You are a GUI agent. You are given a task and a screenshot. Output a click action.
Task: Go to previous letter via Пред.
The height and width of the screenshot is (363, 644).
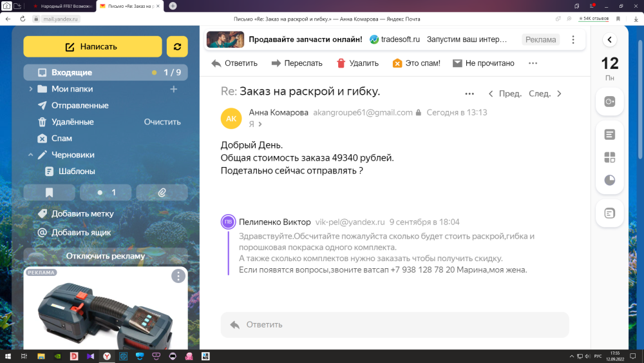505,93
